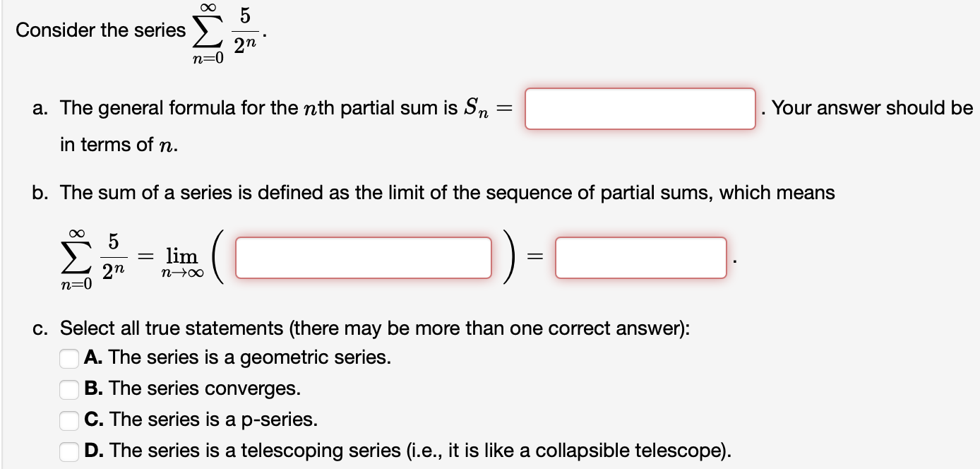The image size is (980, 469).
Task: Check statement D about telescoping series
Action: [x=68, y=451]
